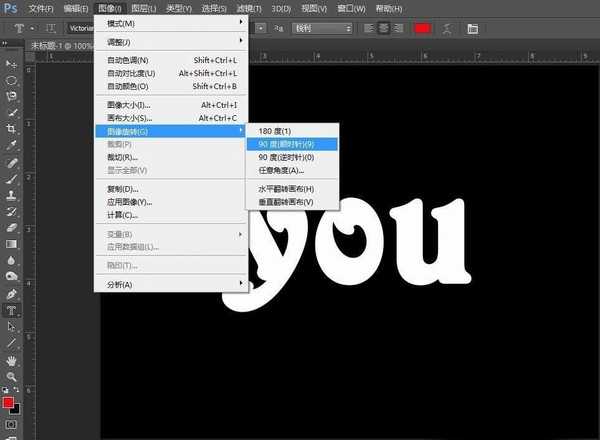This screenshot has width=600, height=440.
Task: Select the Lasso tool
Action: tap(12, 96)
